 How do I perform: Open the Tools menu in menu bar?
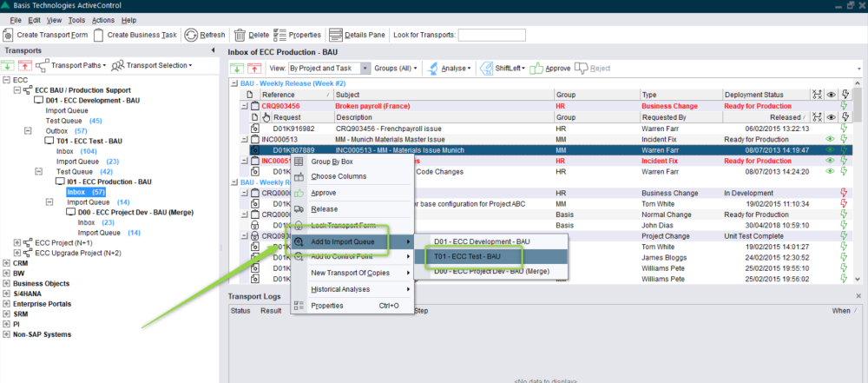point(76,20)
